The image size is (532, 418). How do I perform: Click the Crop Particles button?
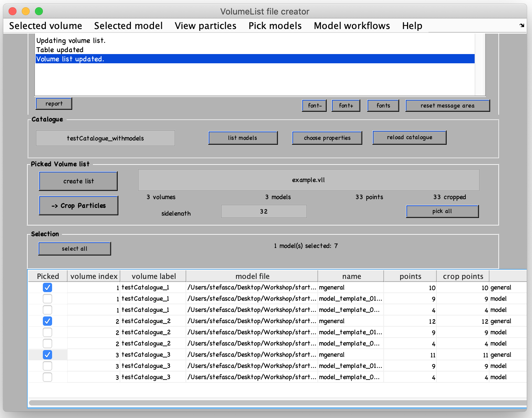click(78, 205)
